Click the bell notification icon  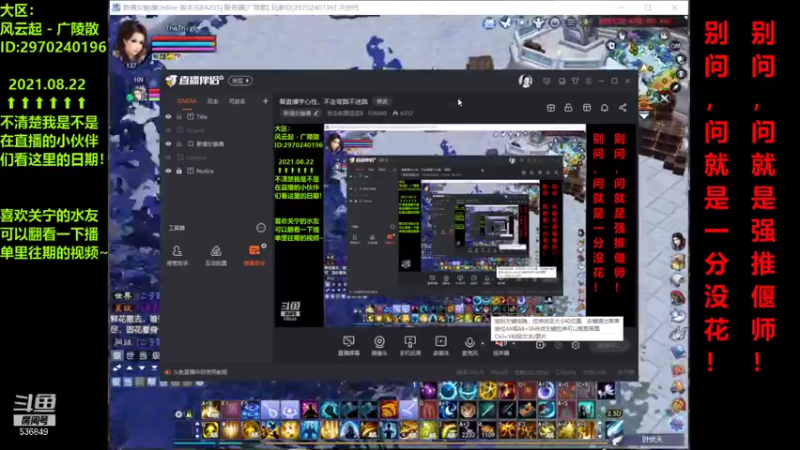[x=605, y=108]
